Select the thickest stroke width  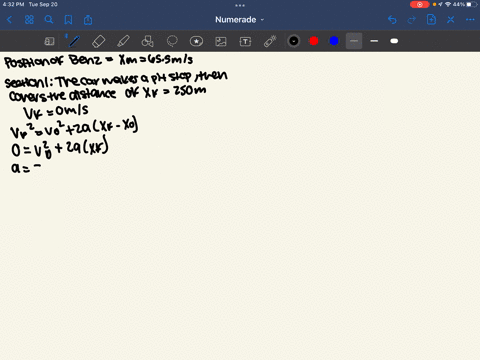click(x=394, y=41)
